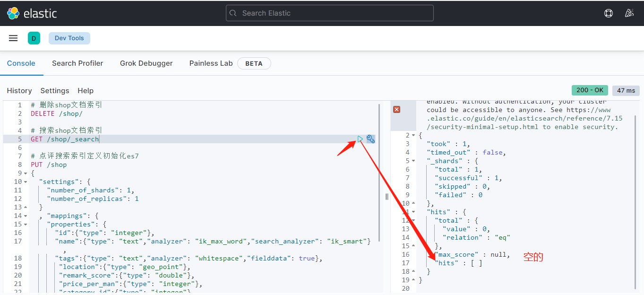Viewport: 644px width, 295px height.
Task: Toggle response fold arrow at line 19
Action: click(414, 280)
